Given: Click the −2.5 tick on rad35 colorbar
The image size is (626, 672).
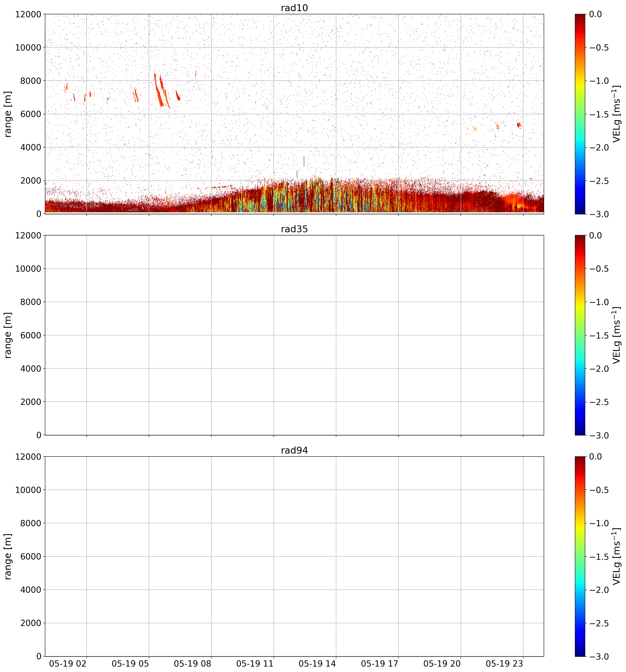Looking at the screenshot, I should tap(599, 402).
